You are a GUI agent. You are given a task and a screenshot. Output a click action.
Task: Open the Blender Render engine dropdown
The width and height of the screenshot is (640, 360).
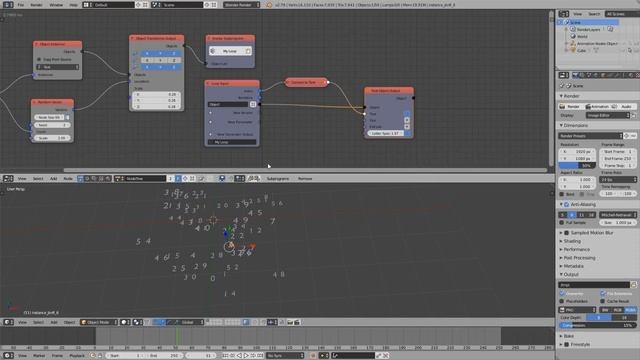click(x=242, y=5)
